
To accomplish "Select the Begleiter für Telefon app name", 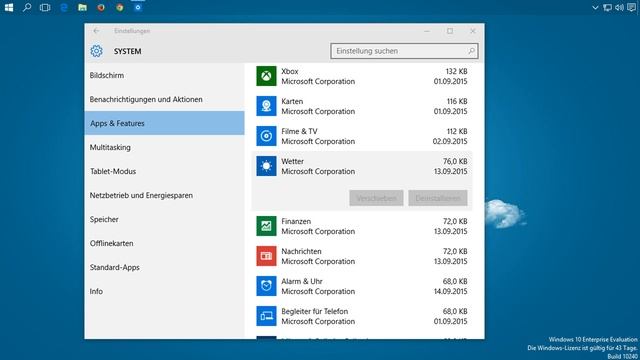I will (x=315, y=311).
